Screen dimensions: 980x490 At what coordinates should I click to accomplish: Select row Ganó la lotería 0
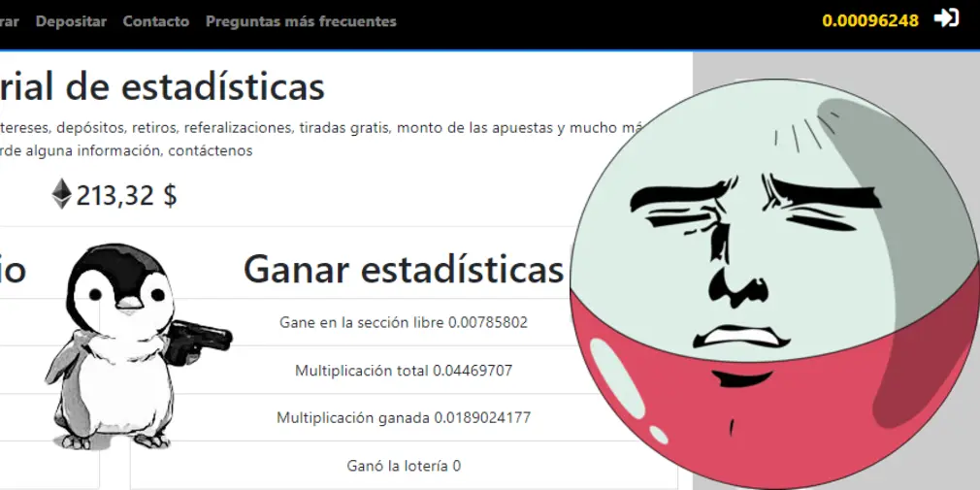pos(404,466)
